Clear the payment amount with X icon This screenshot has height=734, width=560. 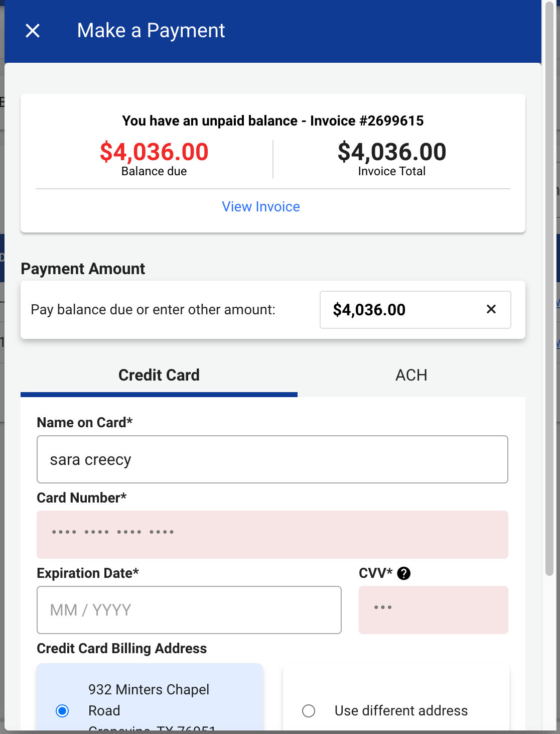(491, 309)
